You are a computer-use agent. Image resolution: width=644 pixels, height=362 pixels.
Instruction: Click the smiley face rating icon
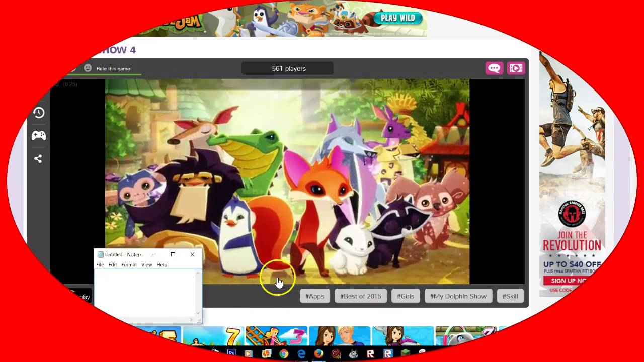click(88, 68)
